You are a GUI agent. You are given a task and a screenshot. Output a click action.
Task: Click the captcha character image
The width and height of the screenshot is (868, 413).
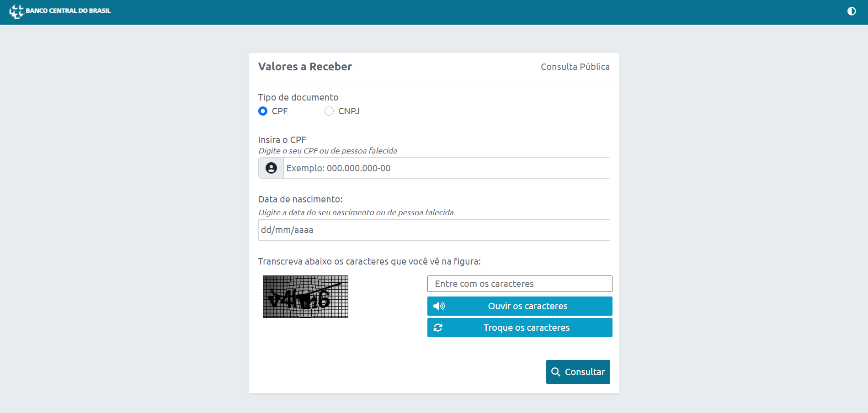pos(305,297)
